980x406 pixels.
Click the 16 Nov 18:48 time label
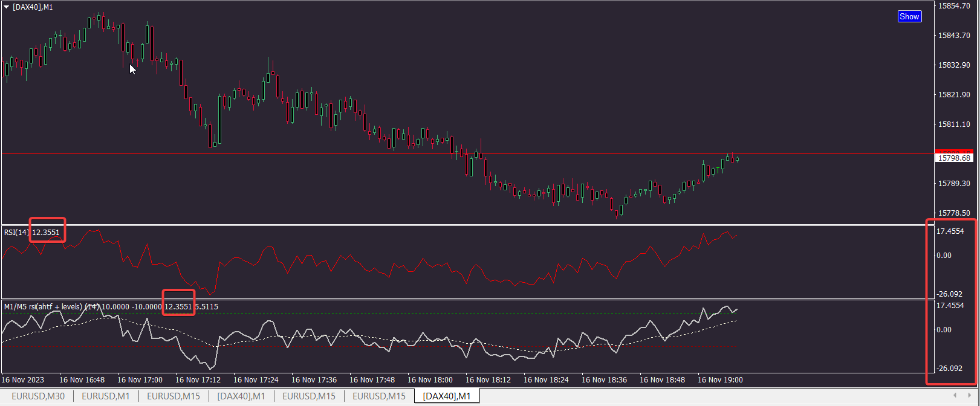coord(662,380)
